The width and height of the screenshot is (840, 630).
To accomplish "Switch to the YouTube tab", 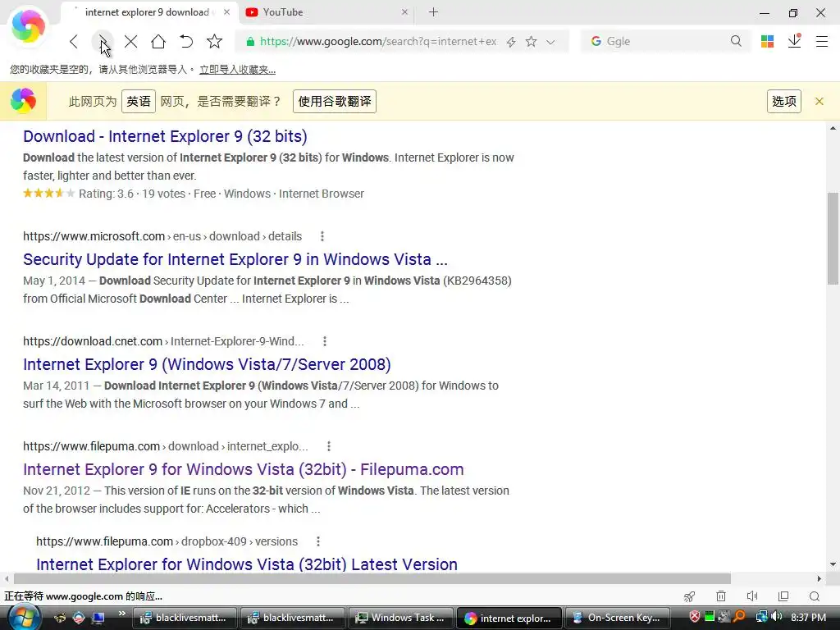I will tap(326, 12).
